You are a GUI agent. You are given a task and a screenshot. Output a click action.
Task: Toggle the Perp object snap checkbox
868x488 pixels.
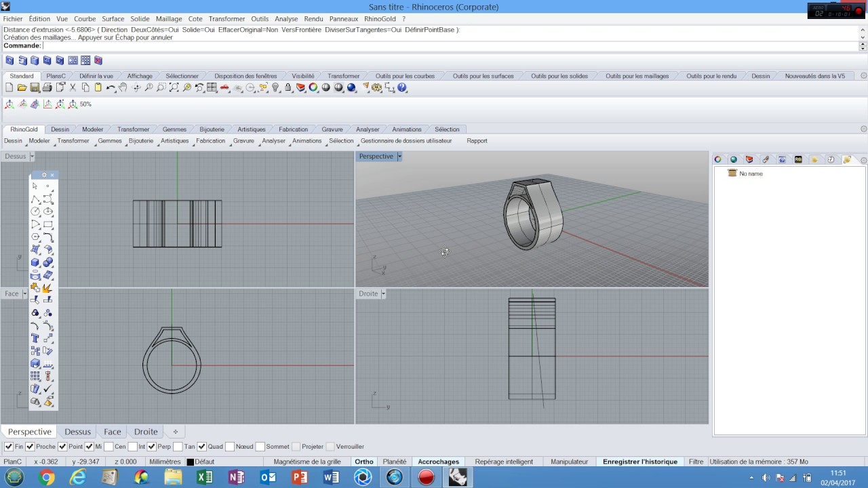152,447
